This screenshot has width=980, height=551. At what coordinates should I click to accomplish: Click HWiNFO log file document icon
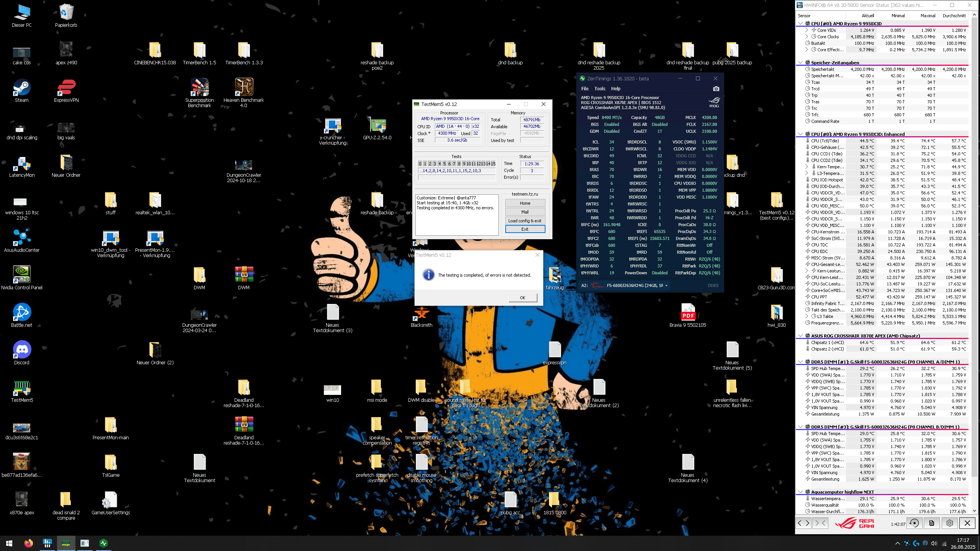pos(932,523)
